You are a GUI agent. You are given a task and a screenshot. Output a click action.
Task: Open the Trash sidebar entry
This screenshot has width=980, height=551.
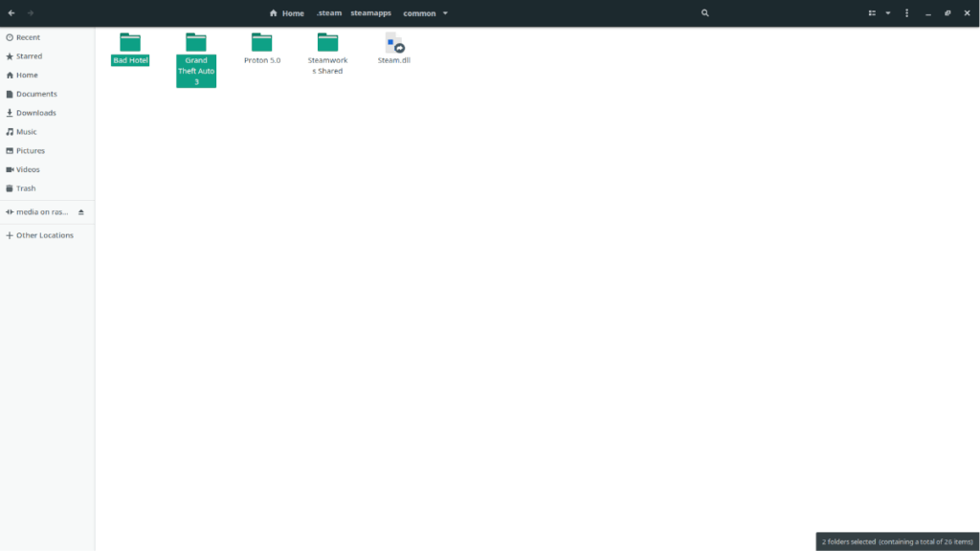(x=26, y=188)
